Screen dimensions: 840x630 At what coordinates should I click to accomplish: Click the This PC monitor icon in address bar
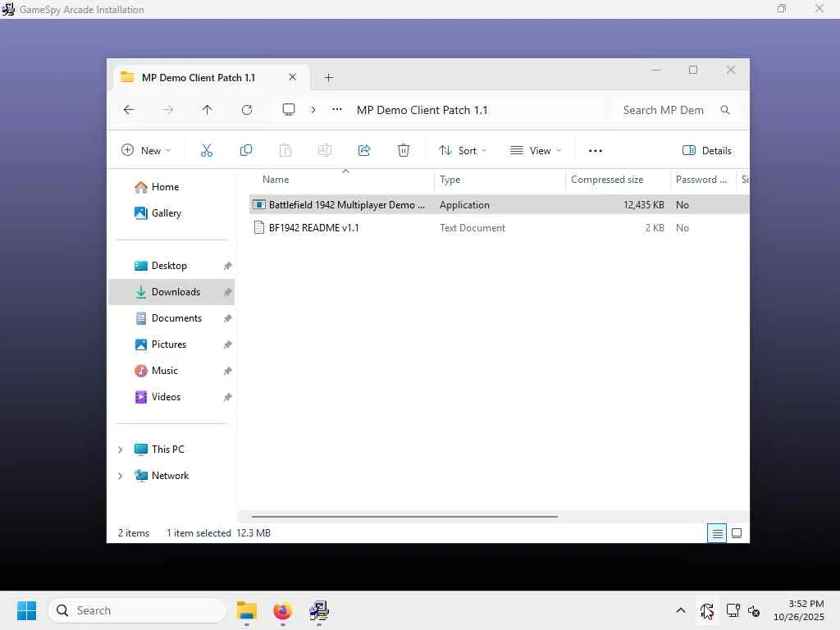289,110
